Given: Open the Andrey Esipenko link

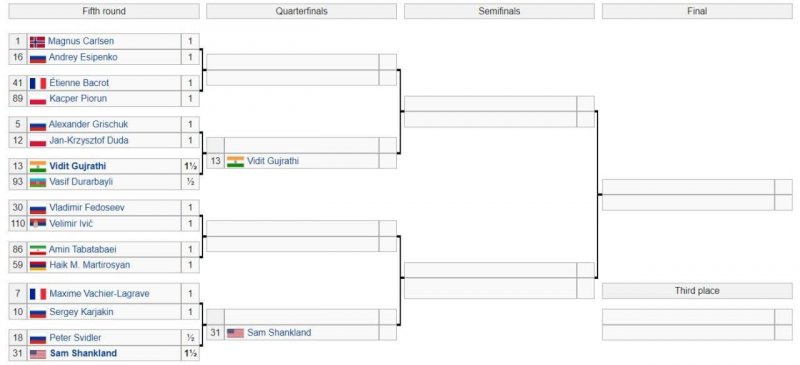Looking at the screenshot, I should click(x=83, y=57).
